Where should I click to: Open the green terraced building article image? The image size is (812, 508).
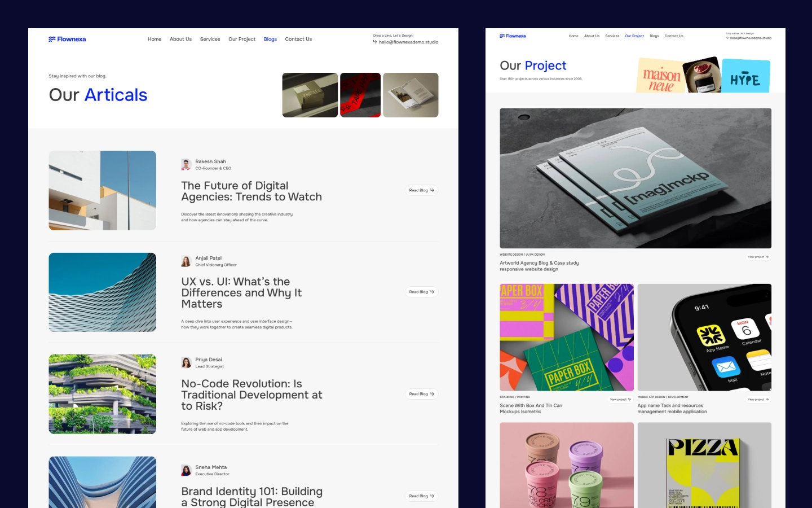(x=103, y=394)
